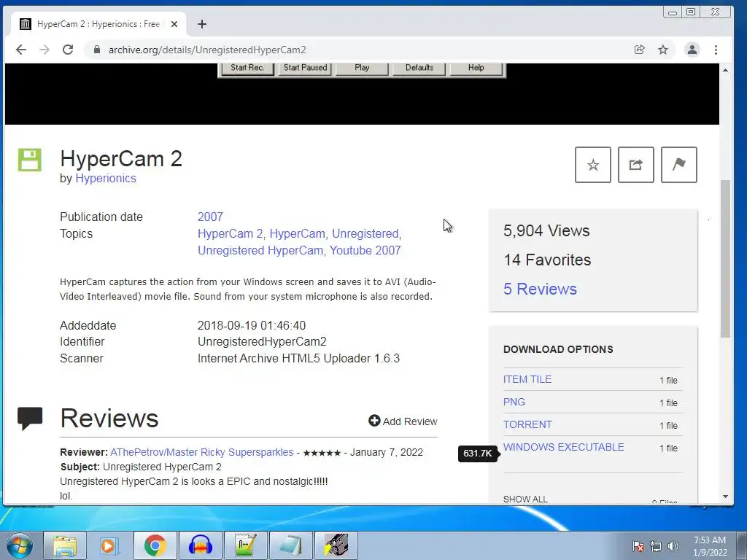Close the HyperCam 2 tab
Image resolution: width=747 pixels, height=560 pixels.
point(174,24)
